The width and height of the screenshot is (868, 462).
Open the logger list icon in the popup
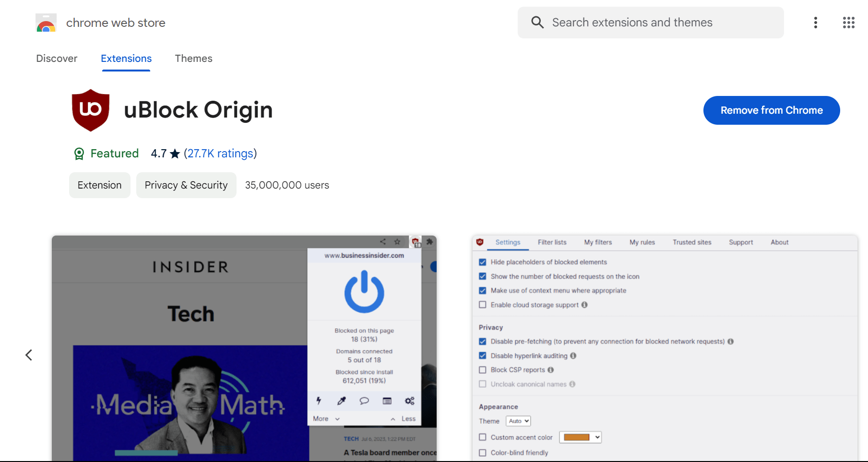pyautogui.click(x=387, y=401)
